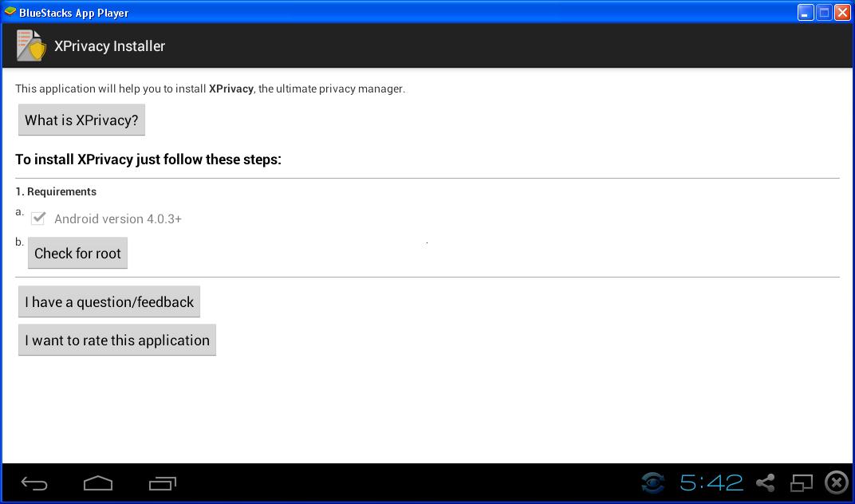Click the Check for root button
The width and height of the screenshot is (855, 504).
coord(77,253)
